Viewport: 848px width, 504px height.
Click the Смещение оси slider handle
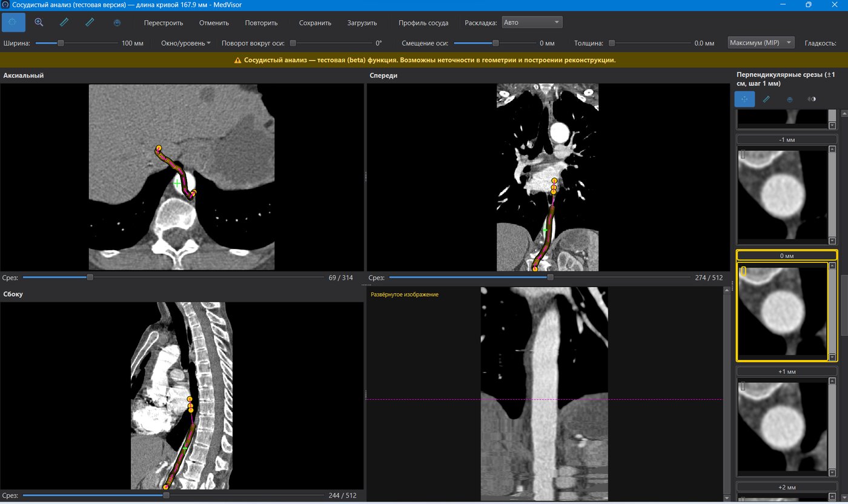pyautogui.click(x=495, y=43)
